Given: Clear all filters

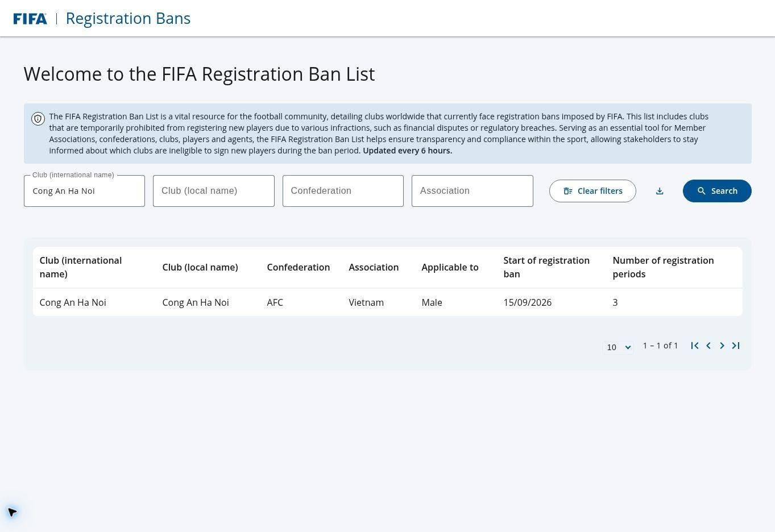Looking at the screenshot, I should click(592, 191).
